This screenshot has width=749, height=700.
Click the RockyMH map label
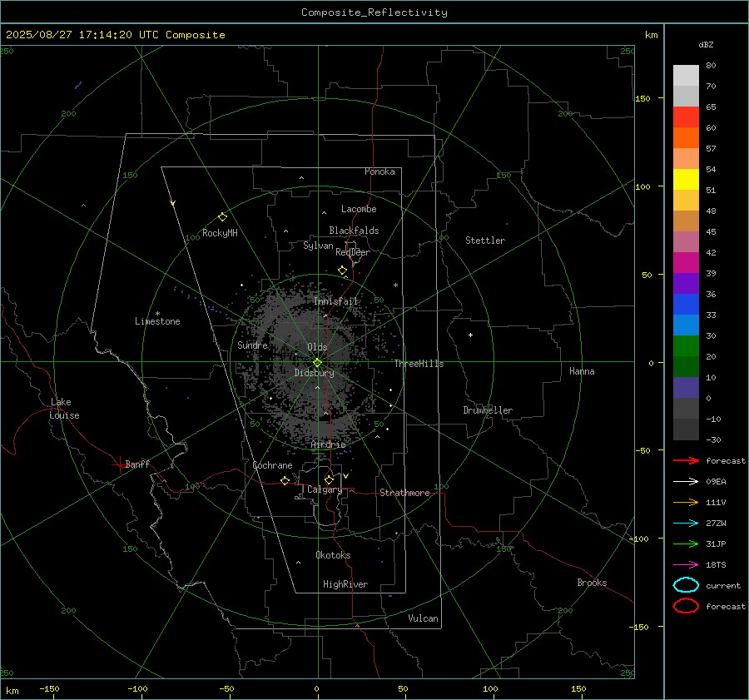point(220,233)
